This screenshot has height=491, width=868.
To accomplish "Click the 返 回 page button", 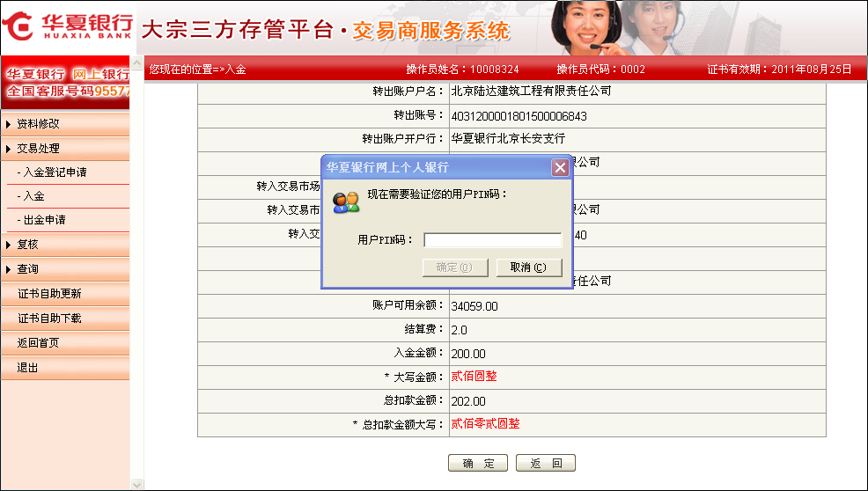I will point(546,464).
